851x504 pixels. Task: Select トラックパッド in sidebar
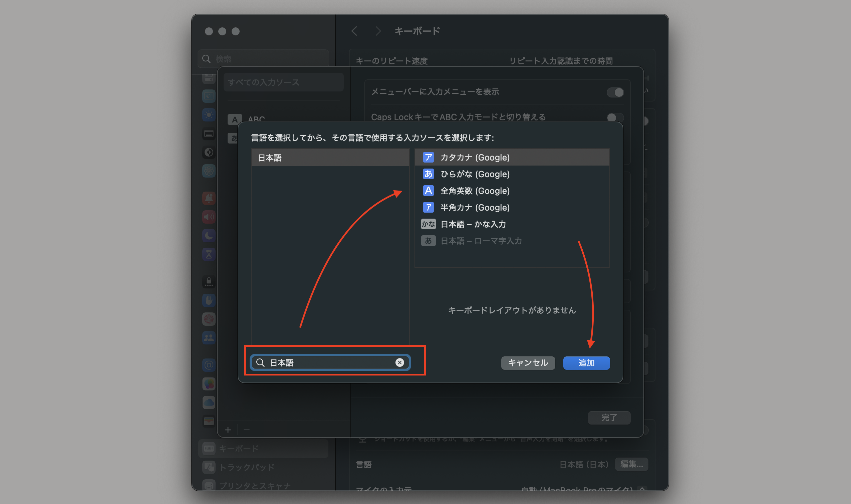[263, 467]
